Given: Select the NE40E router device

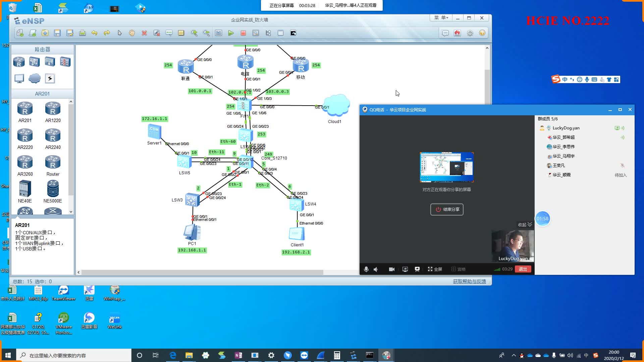Looking at the screenshot, I should tap(25, 191).
